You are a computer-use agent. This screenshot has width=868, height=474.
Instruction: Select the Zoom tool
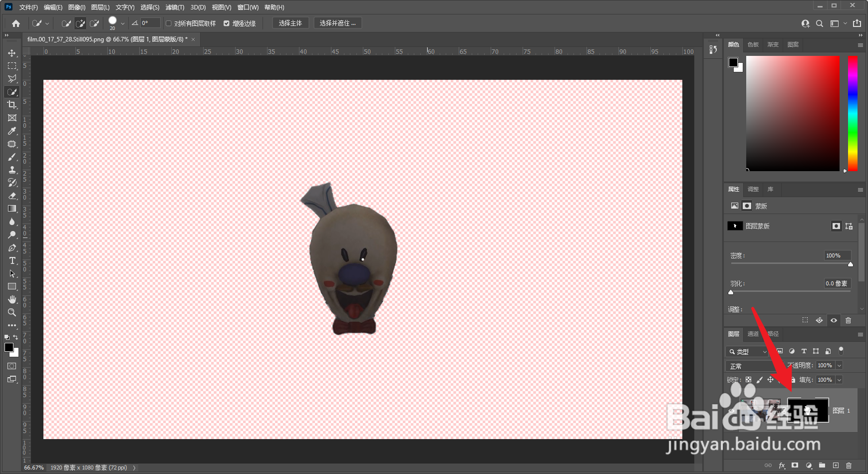[12, 312]
